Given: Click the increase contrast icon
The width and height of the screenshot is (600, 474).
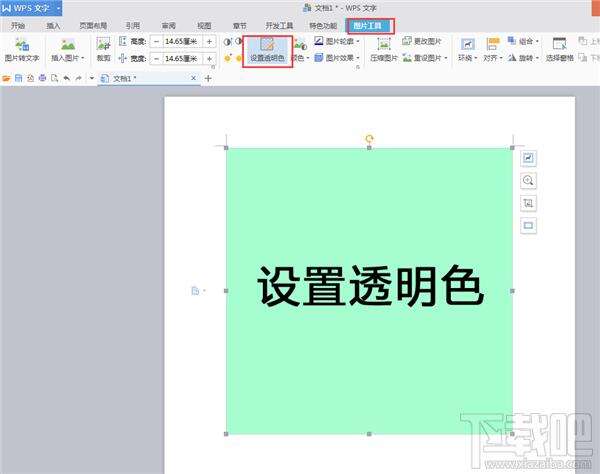Looking at the screenshot, I should (227, 41).
